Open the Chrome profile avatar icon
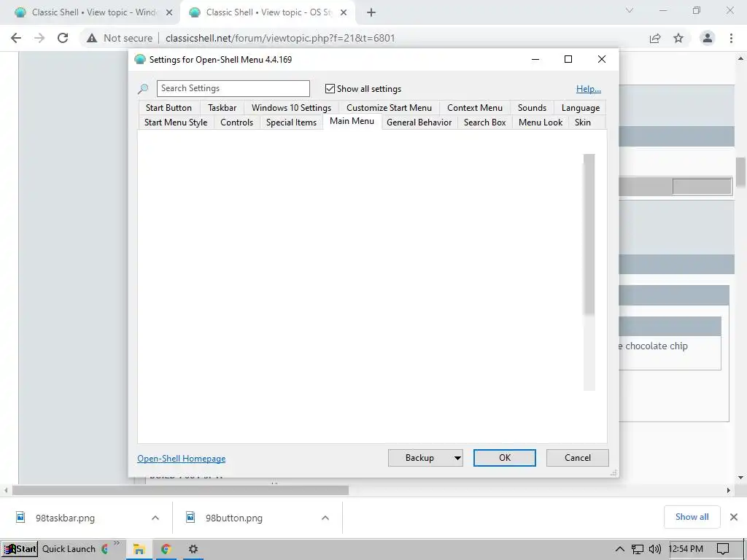747x560 pixels. (x=708, y=38)
